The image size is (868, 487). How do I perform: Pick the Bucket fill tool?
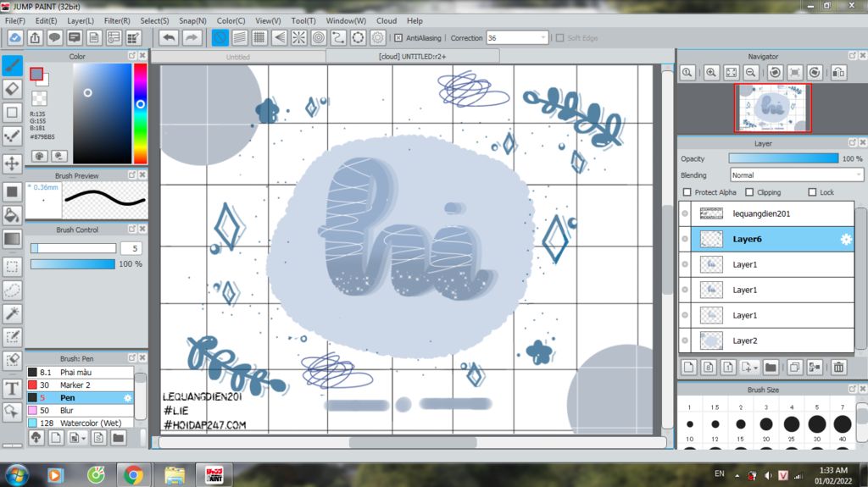click(x=12, y=215)
